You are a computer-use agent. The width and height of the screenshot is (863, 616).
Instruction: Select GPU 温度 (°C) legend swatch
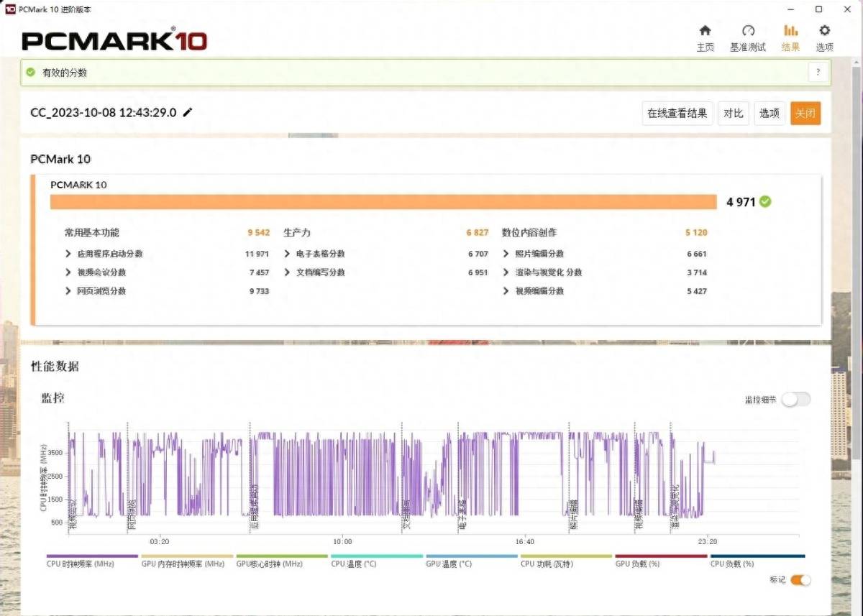[472, 556]
